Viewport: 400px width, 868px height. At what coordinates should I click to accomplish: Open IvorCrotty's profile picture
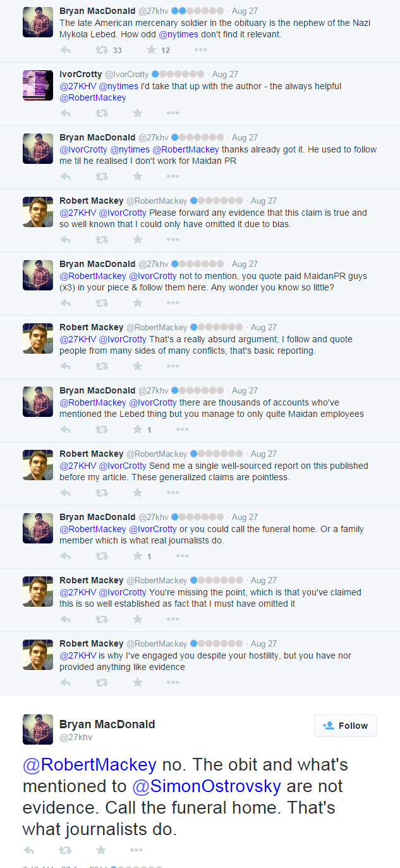[38, 85]
